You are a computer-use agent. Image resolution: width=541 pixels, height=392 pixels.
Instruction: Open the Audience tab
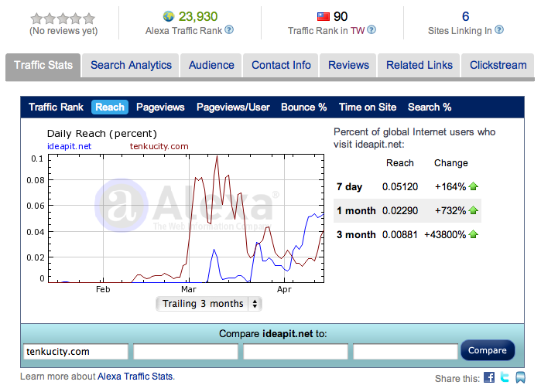coord(211,65)
